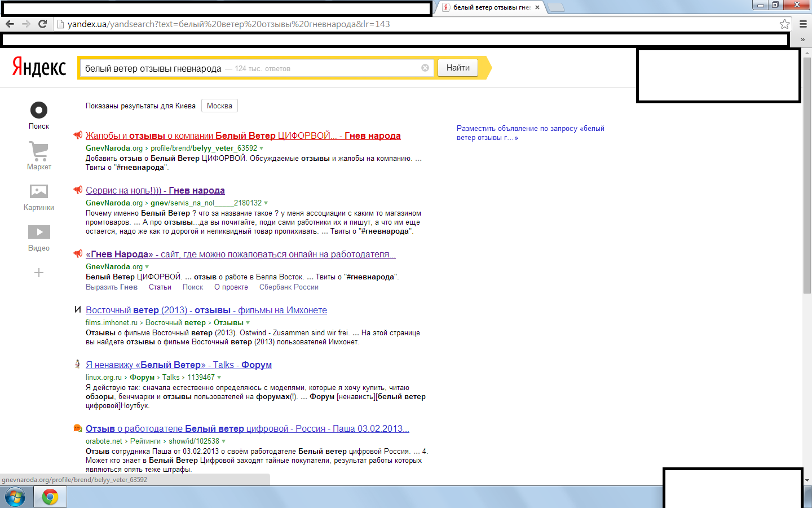Click GnevNaroda.org domain of first result
The height and width of the screenshot is (508, 812).
(x=114, y=148)
